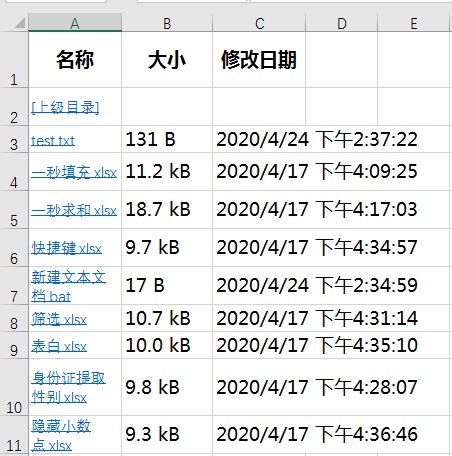The width and height of the screenshot is (452, 456).
Task: Select the 17 B size cell
Action: tap(167, 286)
